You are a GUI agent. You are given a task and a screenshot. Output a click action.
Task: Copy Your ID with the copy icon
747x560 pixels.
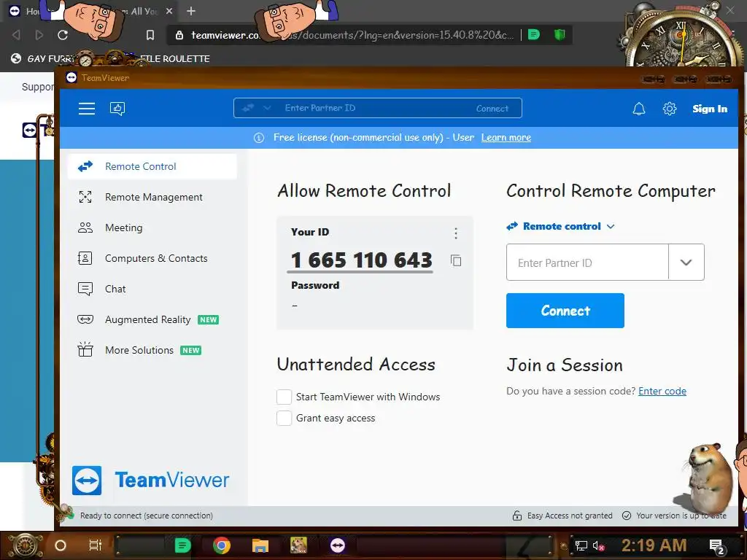[x=456, y=260]
